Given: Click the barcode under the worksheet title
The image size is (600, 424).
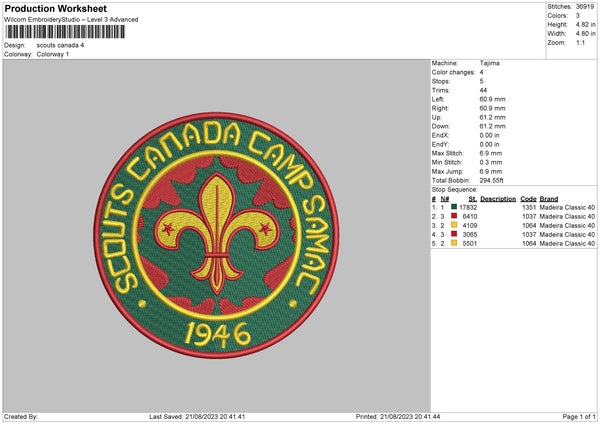Looking at the screenshot, I should coord(65,32).
